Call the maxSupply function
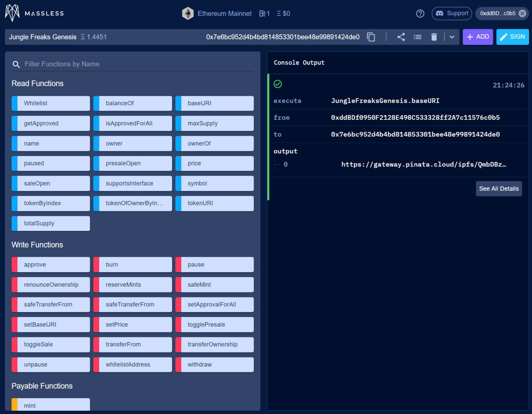Image resolution: width=532 pixels, height=414 pixels. [x=214, y=123]
